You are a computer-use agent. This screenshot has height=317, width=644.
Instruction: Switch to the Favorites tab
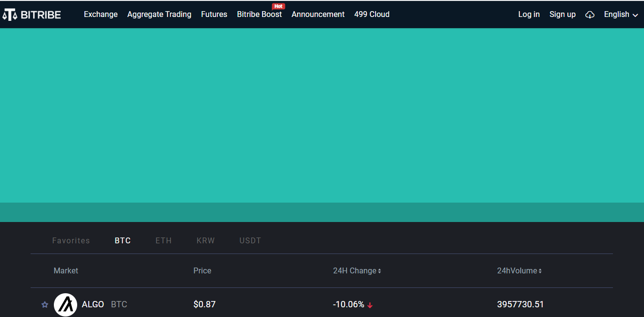pos(71,240)
